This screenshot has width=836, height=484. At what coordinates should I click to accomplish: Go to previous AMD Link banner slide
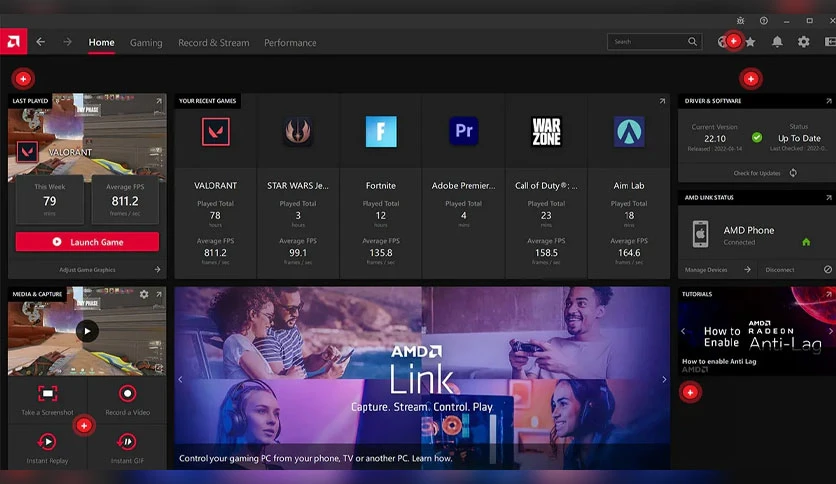click(180, 380)
